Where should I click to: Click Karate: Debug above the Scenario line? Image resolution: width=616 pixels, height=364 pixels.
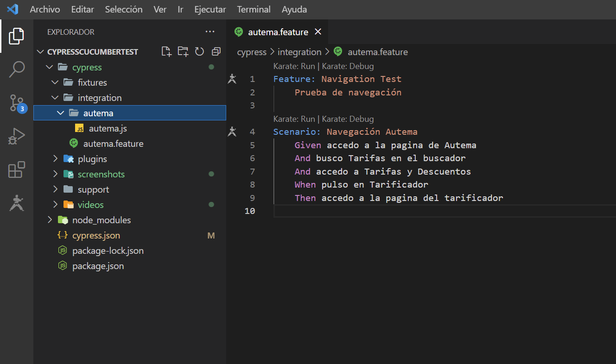pyautogui.click(x=348, y=119)
